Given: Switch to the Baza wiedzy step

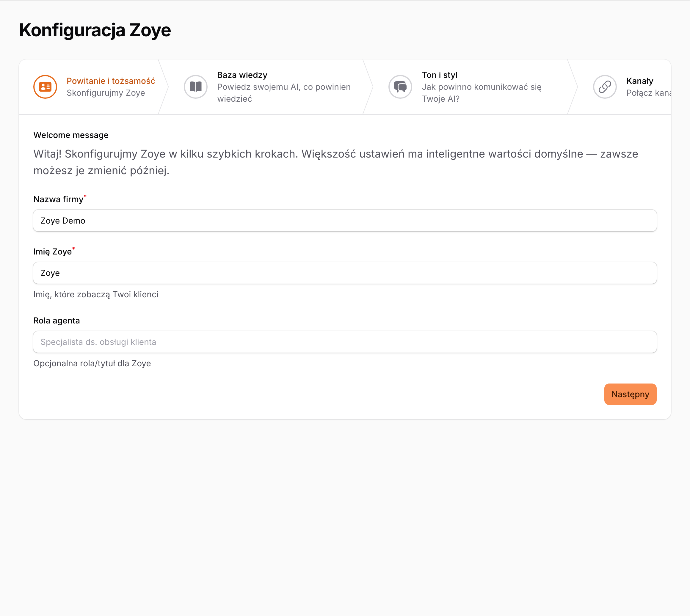Looking at the screenshot, I should [266, 87].
